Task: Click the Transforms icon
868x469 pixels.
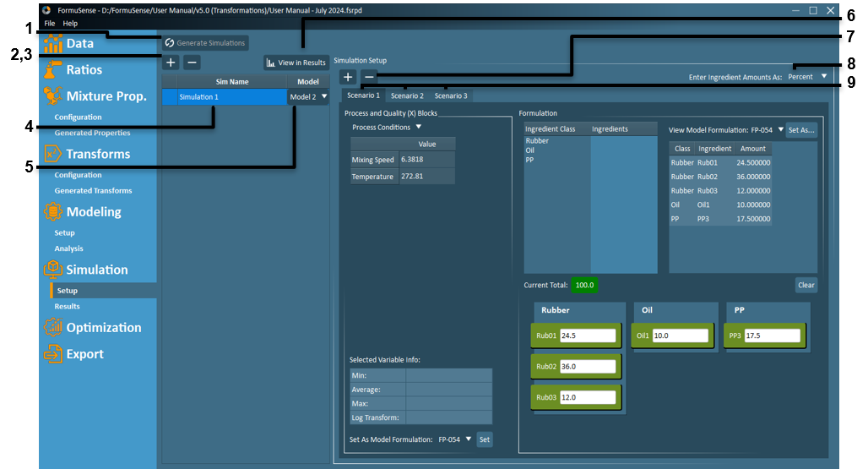Action: click(53, 154)
